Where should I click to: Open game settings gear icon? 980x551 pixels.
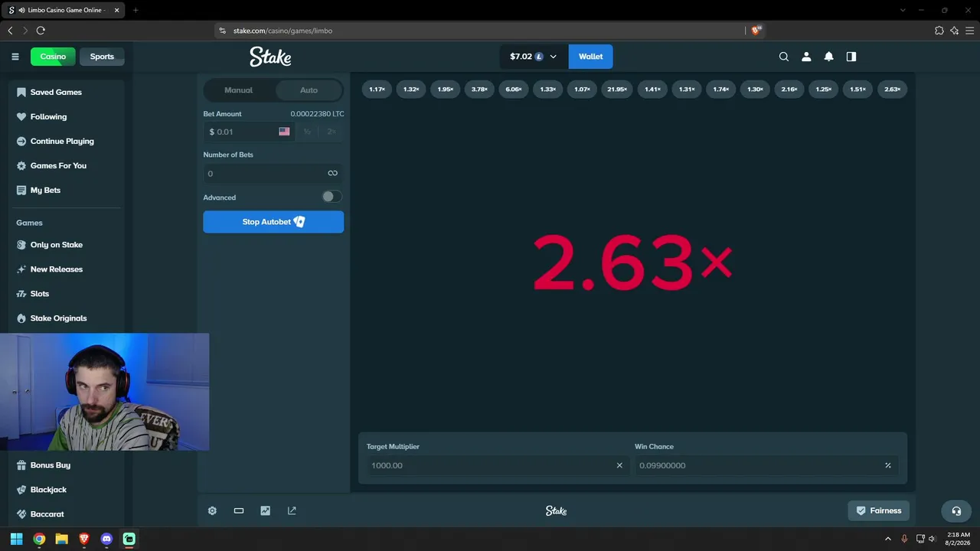(212, 510)
